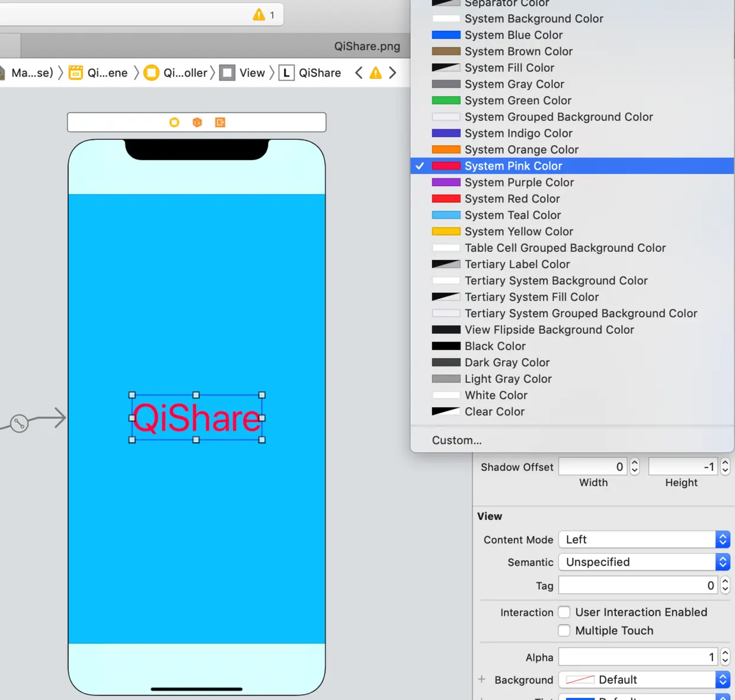
Task: Choose System Grouped Background Color
Action: click(x=573, y=117)
